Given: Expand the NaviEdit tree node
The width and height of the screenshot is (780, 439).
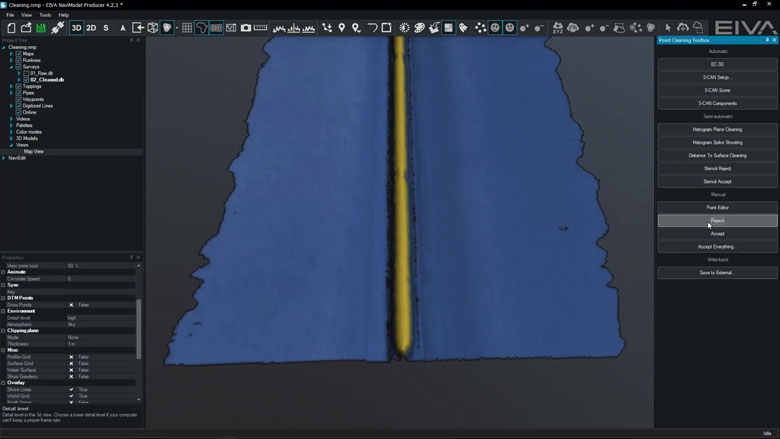Looking at the screenshot, I should (x=4, y=158).
